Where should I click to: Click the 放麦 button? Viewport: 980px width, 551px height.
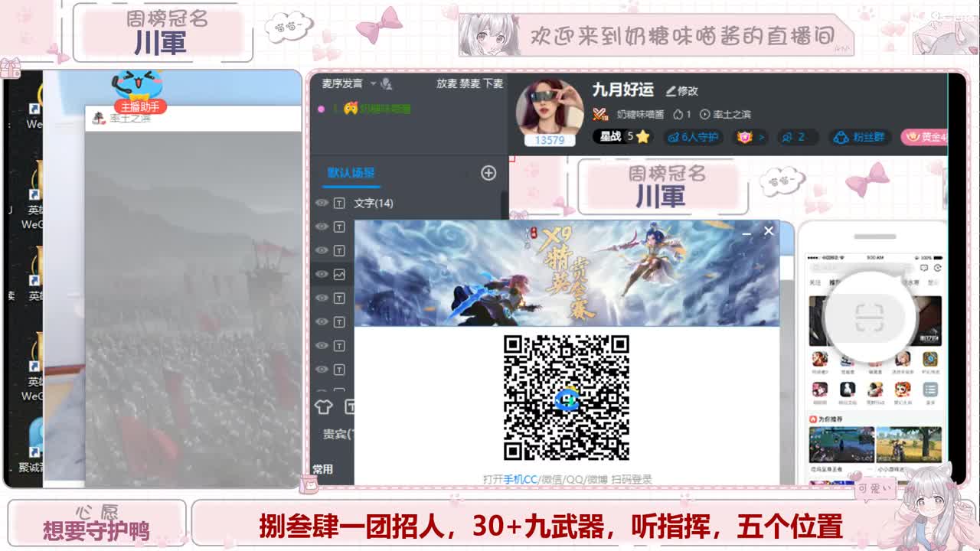pyautogui.click(x=446, y=83)
